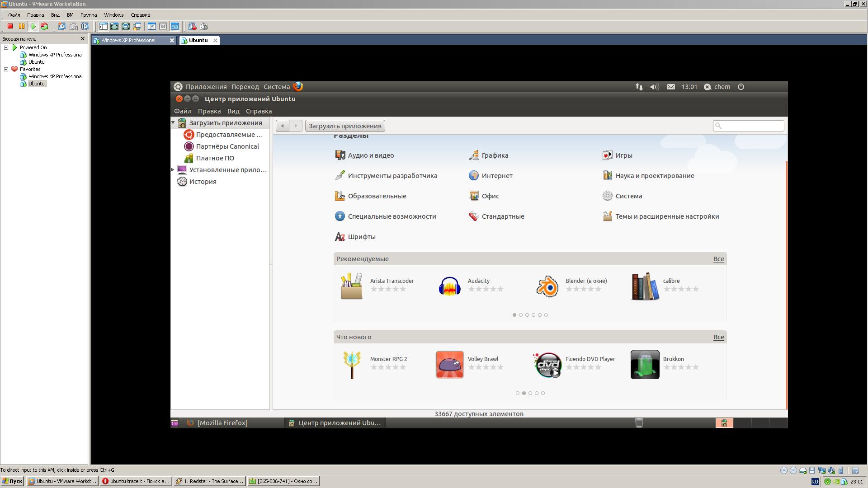The image size is (868, 488).
Task: Toggle the sidebar view toolbar icon
Action: [x=103, y=26]
